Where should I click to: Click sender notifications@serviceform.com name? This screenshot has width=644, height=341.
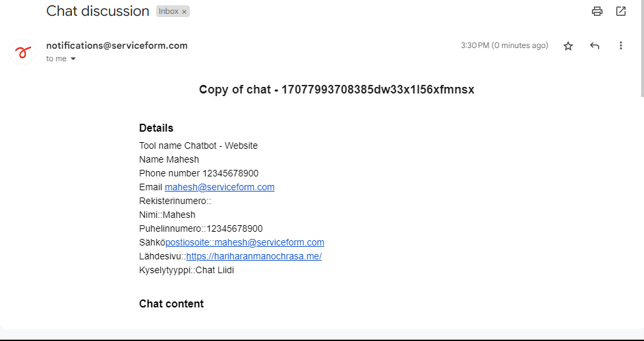point(117,45)
